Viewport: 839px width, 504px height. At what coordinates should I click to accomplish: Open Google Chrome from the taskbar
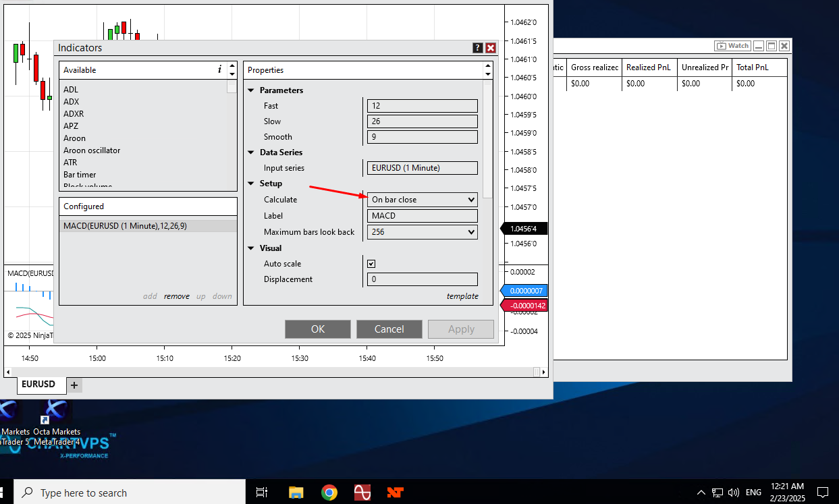(x=329, y=493)
